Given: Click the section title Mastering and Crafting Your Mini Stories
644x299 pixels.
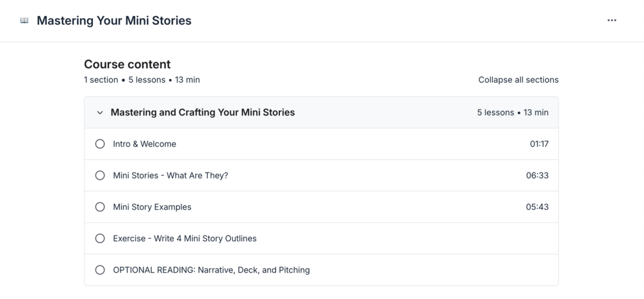Looking at the screenshot, I should pos(202,112).
